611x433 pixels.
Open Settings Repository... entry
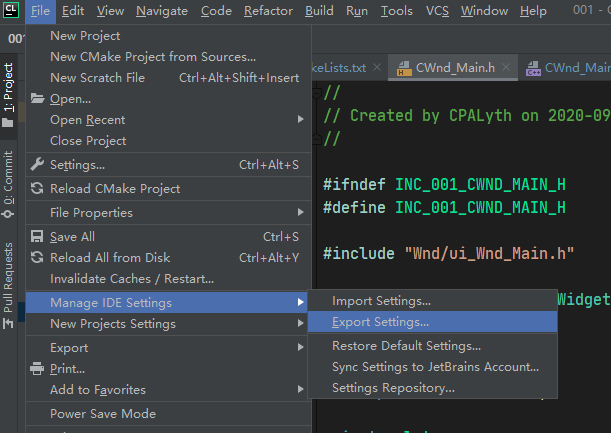pyautogui.click(x=433, y=388)
